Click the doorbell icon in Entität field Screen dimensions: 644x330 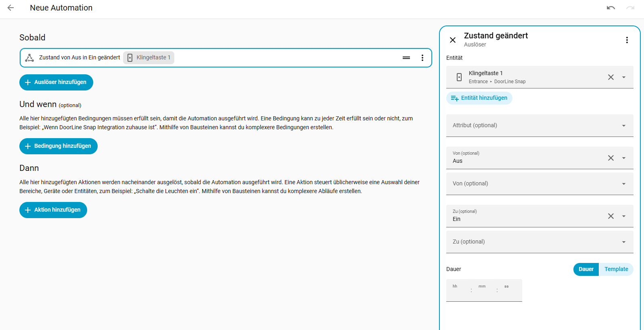[x=459, y=77]
